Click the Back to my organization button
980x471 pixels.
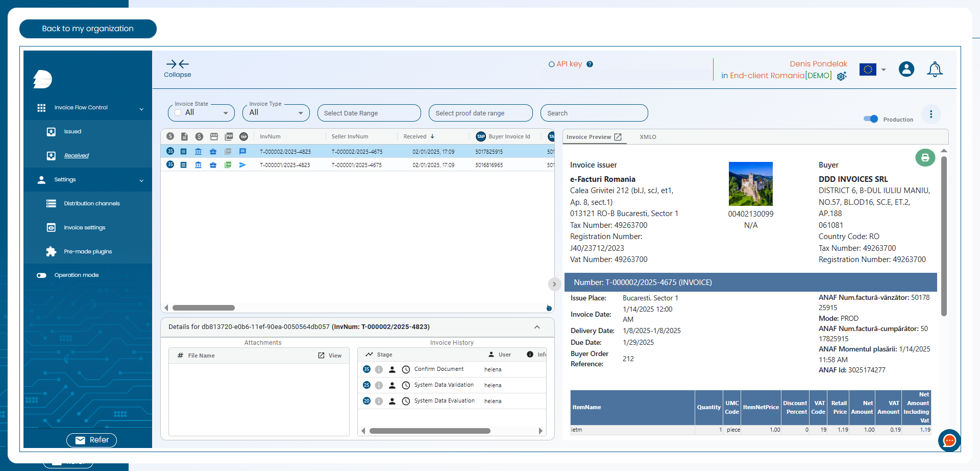88,29
